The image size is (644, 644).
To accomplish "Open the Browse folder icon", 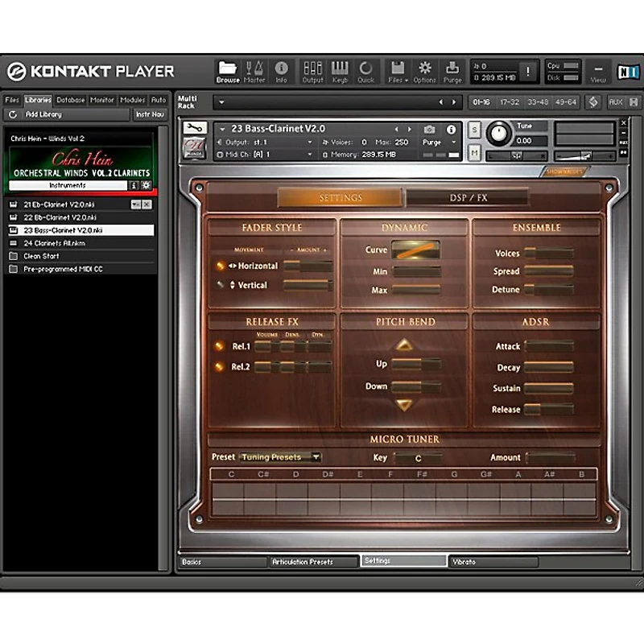I will point(228,72).
